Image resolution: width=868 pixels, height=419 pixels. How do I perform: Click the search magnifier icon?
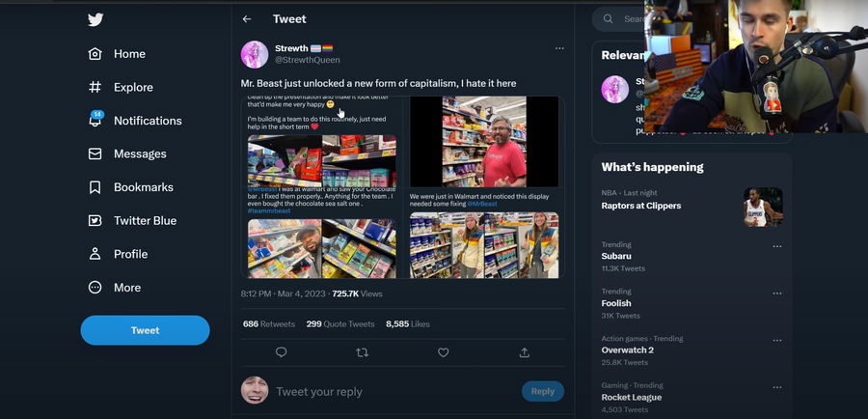pyautogui.click(x=610, y=18)
